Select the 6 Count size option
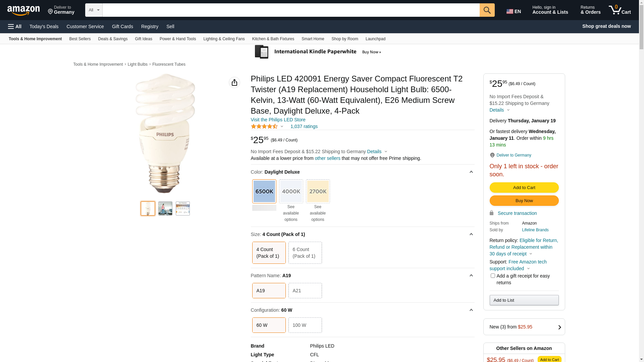This screenshot has width=644, height=362. click(x=305, y=253)
